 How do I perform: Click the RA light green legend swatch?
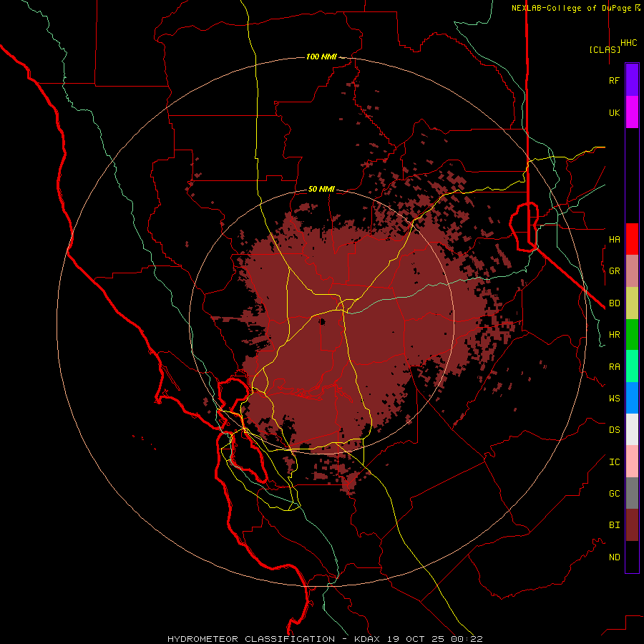click(x=632, y=366)
